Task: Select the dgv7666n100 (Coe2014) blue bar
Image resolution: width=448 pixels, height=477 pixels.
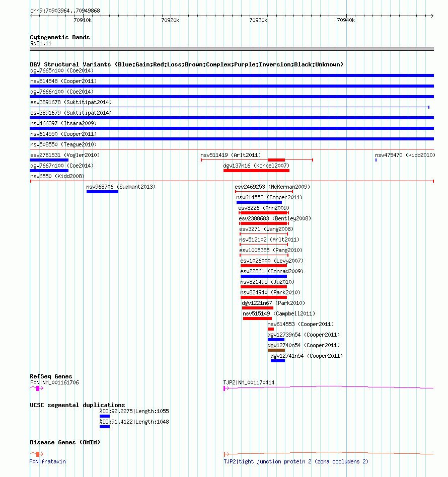Action: click(232, 97)
